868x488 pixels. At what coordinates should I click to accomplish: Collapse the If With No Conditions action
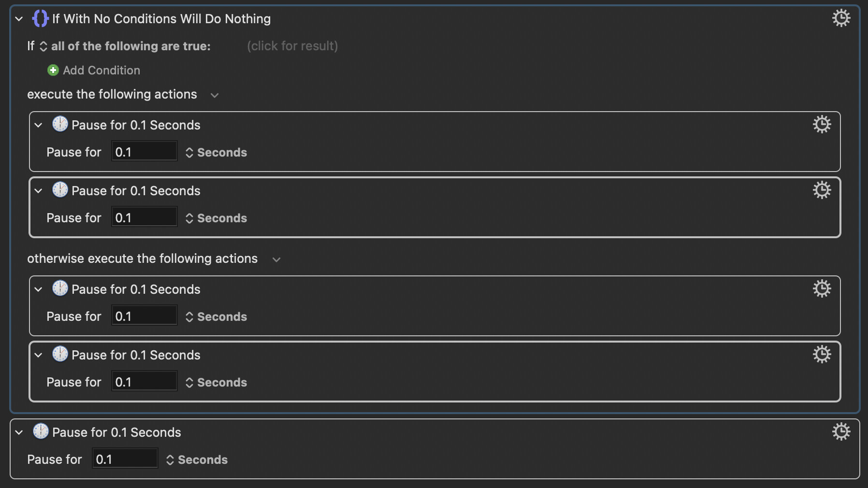[19, 19]
